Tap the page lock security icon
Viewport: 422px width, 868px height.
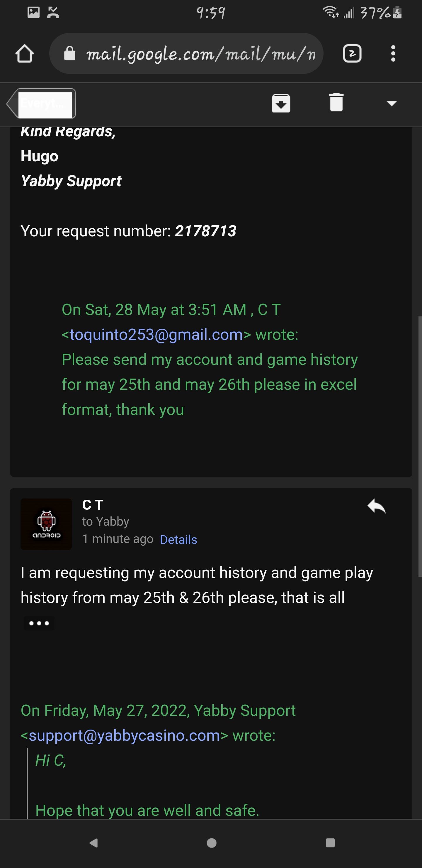click(70, 54)
